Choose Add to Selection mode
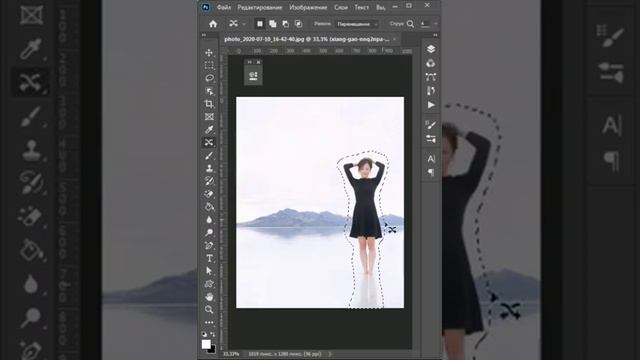 273,24
